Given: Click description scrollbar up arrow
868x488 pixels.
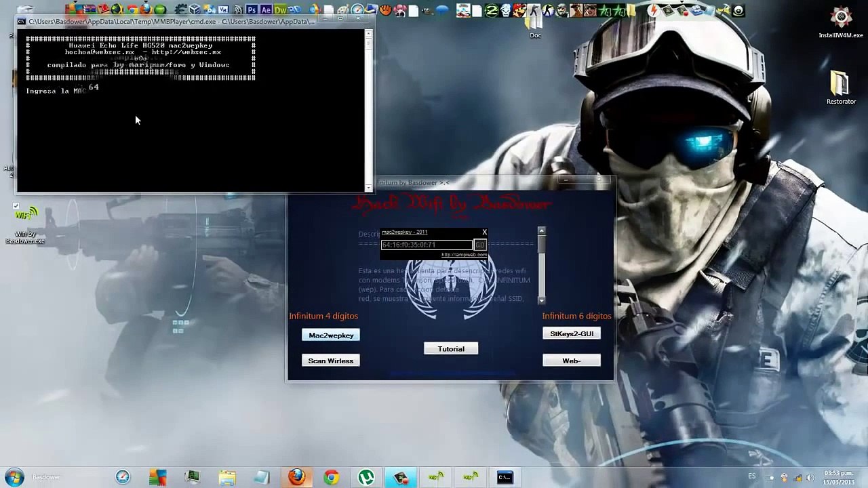Looking at the screenshot, I should click(542, 232).
